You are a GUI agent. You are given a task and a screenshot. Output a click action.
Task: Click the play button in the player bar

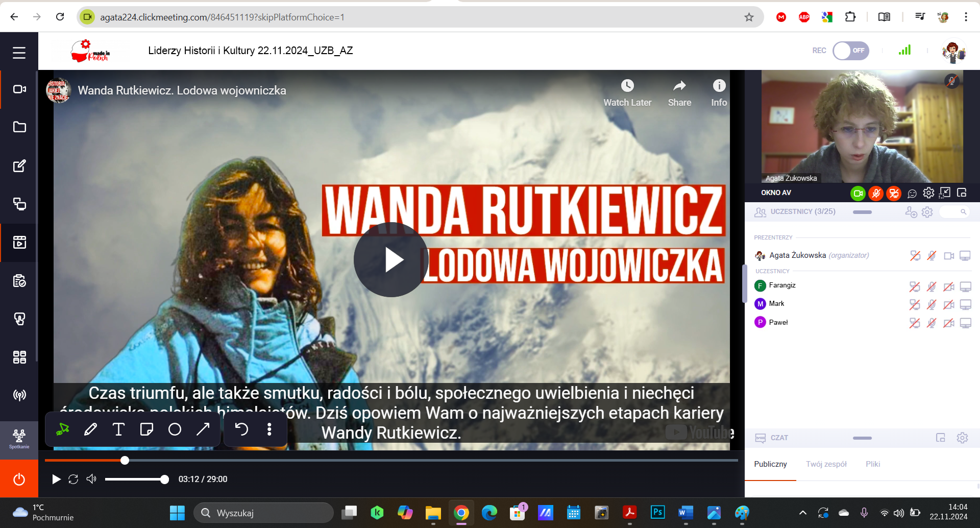(x=56, y=479)
